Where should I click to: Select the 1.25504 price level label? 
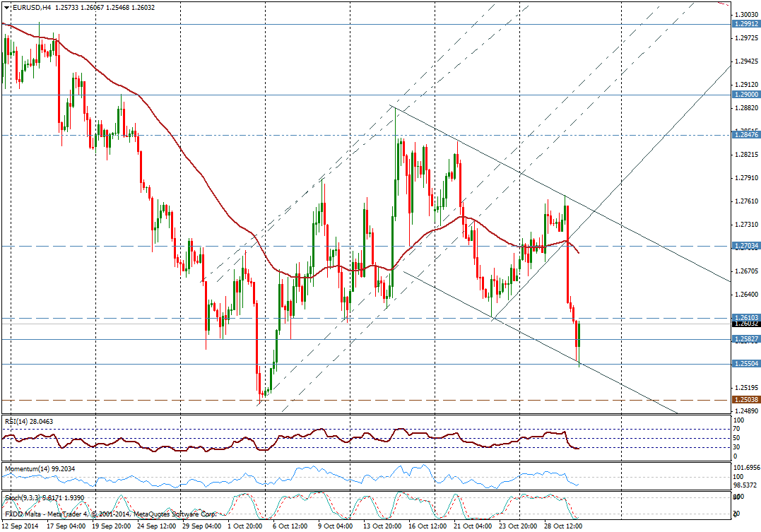[746, 364]
